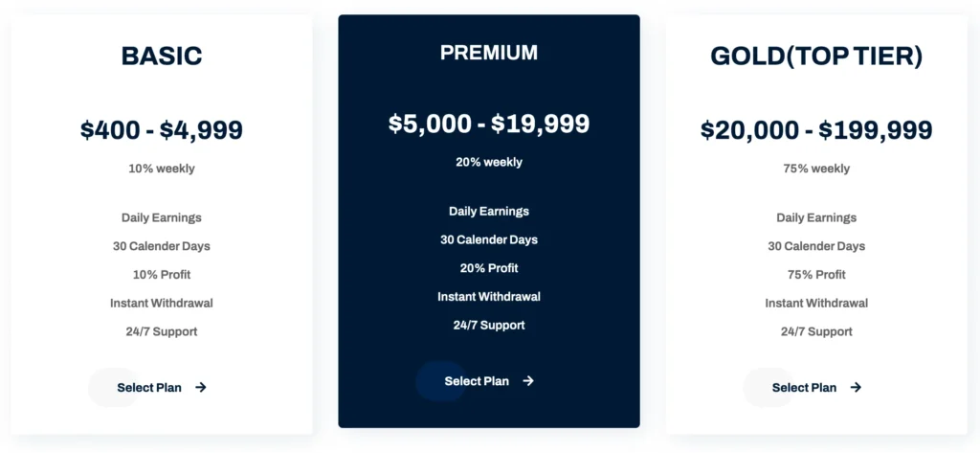Screen dimensions: 980x453
Task: Click the 75% Profit feature line
Action: click(816, 275)
